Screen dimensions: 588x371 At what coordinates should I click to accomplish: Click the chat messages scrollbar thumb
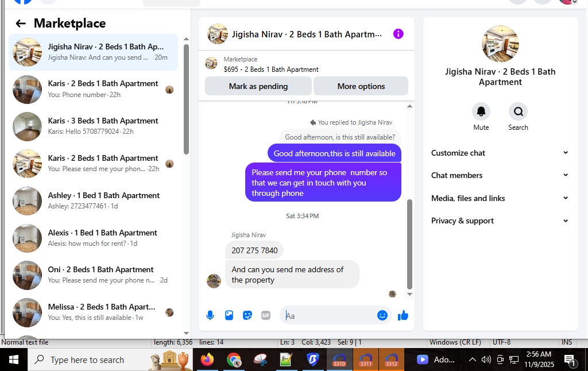[x=409, y=244]
